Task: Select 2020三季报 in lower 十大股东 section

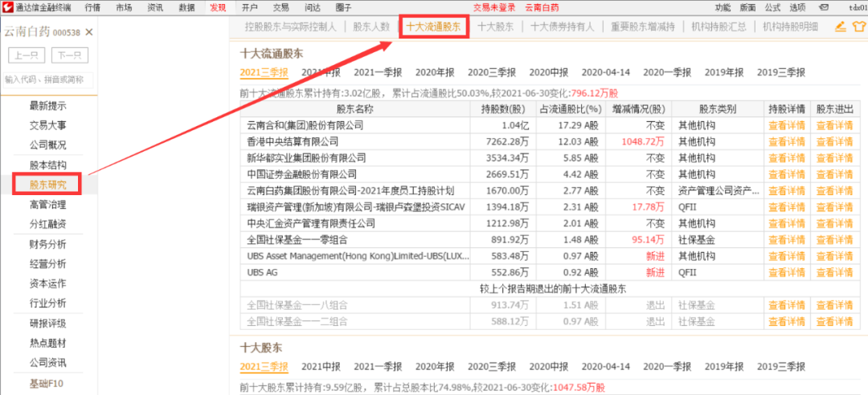Action: (492, 367)
